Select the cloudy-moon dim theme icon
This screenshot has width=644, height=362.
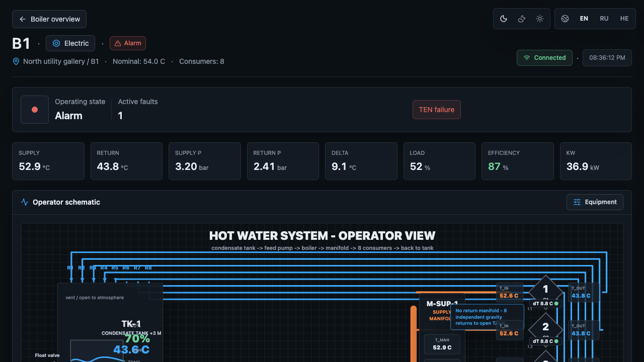tap(522, 19)
